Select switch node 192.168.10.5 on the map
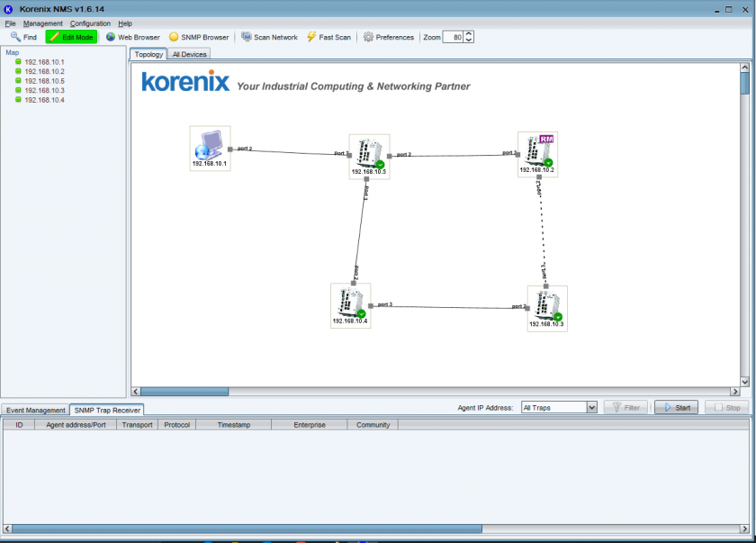Viewport: 756px width, 543px height. (x=369, y=157)
